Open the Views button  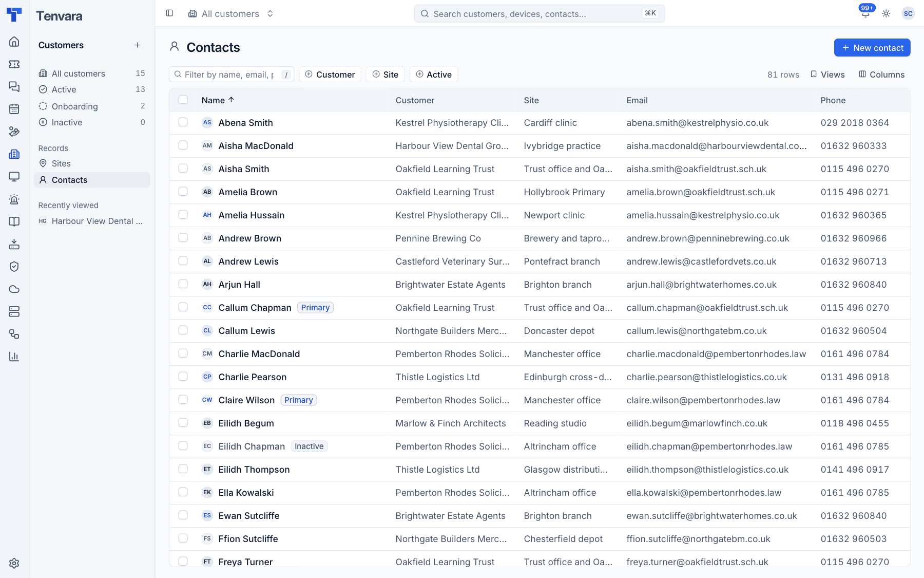pyautogui.click(x=827, y=74)
